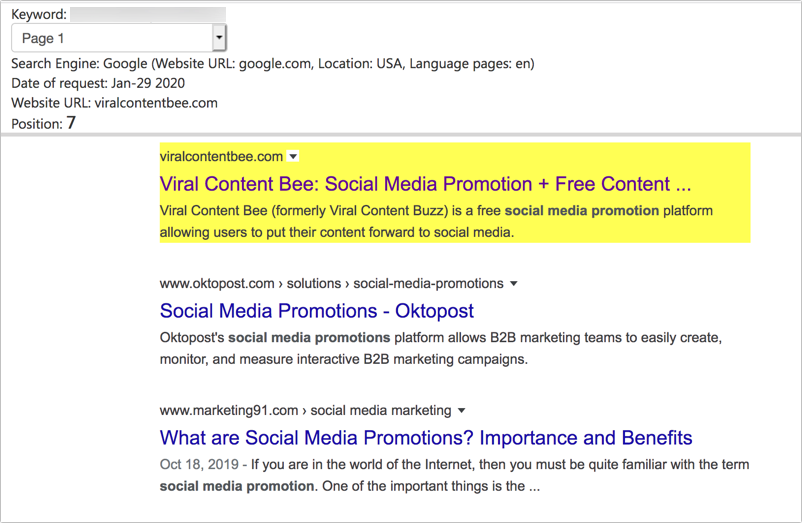
Task: Open the Page 1 dropdown selector
Action: [x=119, y=38]
